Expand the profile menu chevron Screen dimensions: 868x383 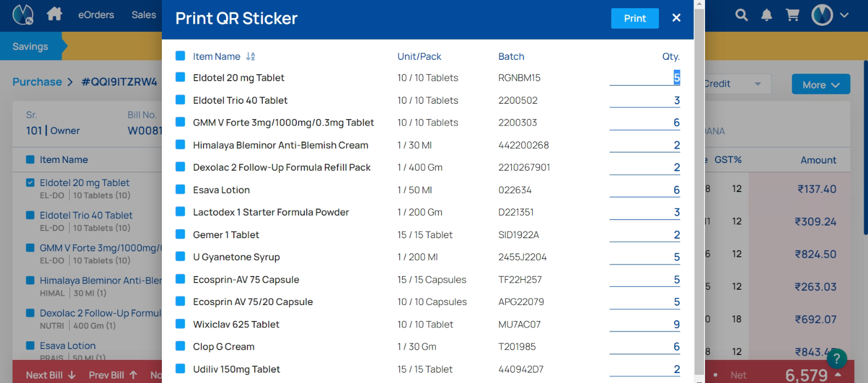coord(844,15)
